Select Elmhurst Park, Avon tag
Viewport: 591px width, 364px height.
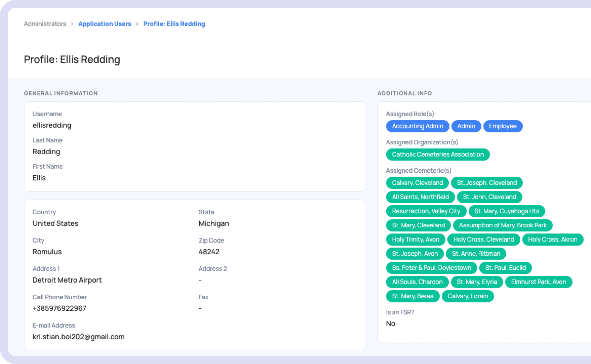coord(539,282)
